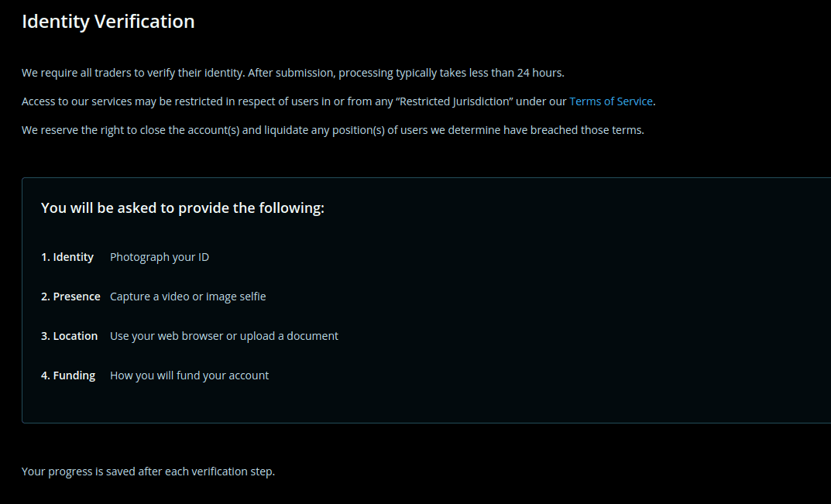Viewport: 831px width, 504px height.
Task: Select the "3. Location" step label
Action: pyautogui.click(x=69, y=336)
